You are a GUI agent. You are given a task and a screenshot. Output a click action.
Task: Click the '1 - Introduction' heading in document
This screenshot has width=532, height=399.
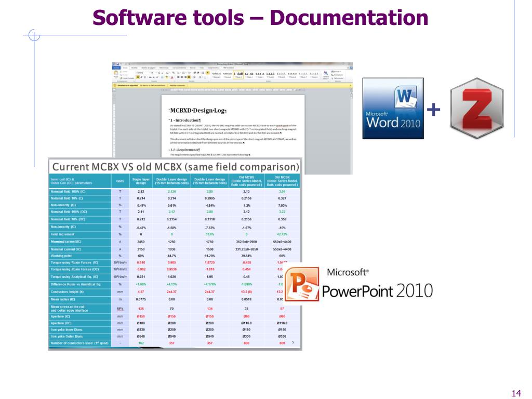(x=184, y=120)
